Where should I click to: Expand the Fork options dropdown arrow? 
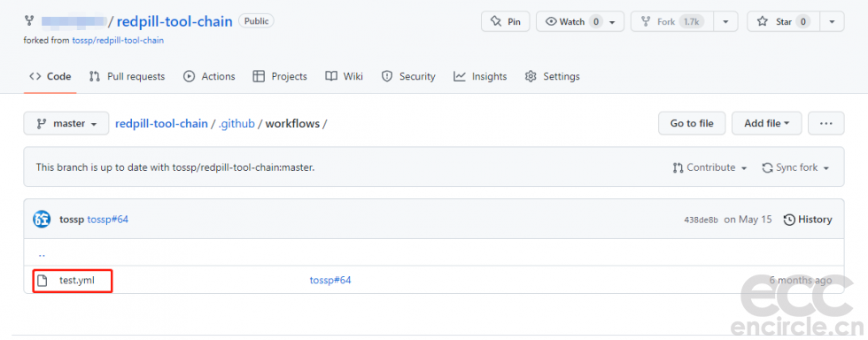point(725,21)
